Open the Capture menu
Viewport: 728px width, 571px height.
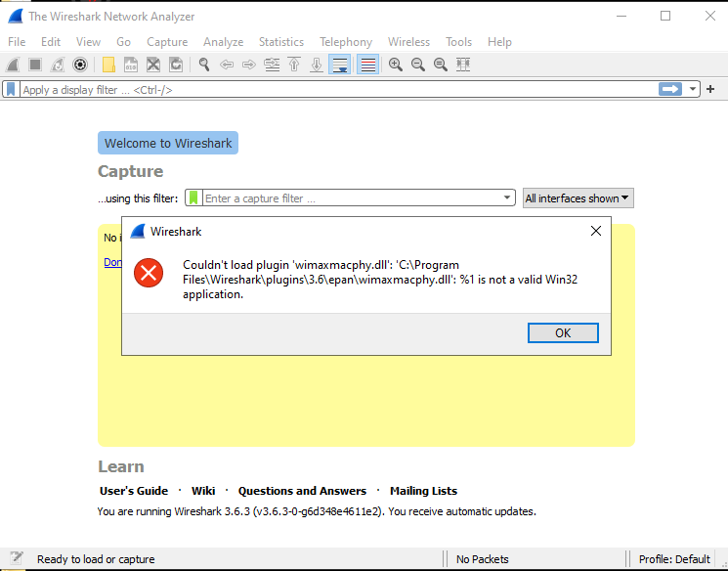(167, 42)
